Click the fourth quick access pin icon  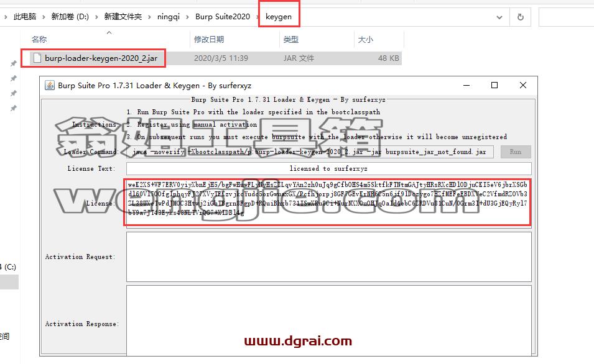click(x=14, y=108)
